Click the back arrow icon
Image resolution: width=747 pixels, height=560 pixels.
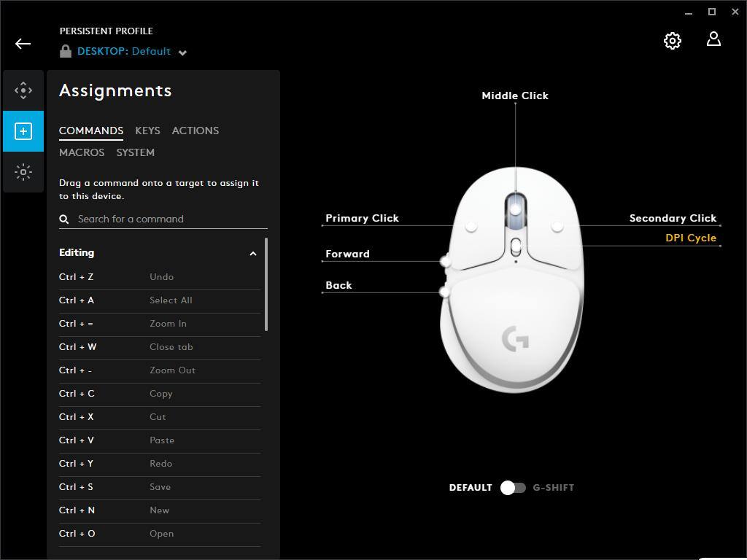(23, 44)
